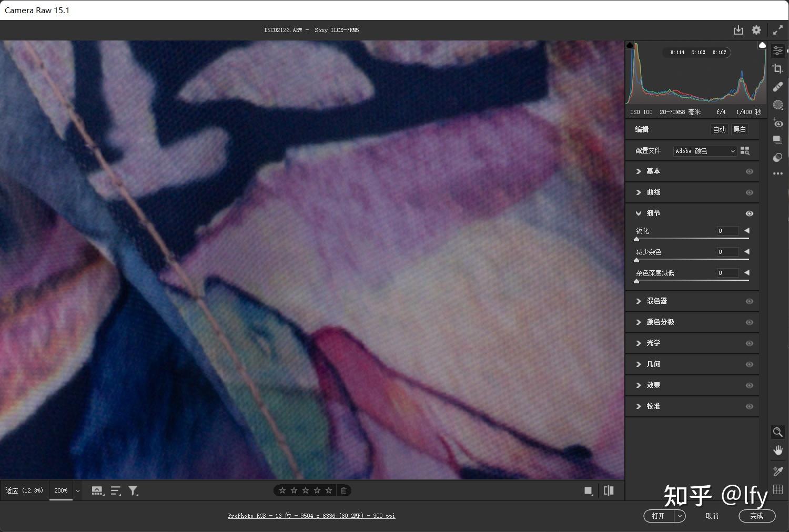Viewport: 789px width, 532px height.
Task: Toggle visibility of 光学 panel edits
Action: point(750,343)
